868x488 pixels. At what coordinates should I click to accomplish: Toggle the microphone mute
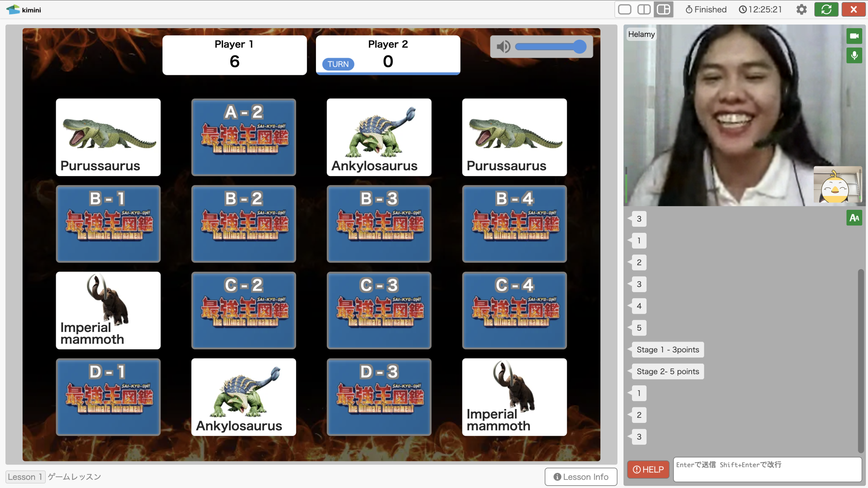(x=854, y=55)
